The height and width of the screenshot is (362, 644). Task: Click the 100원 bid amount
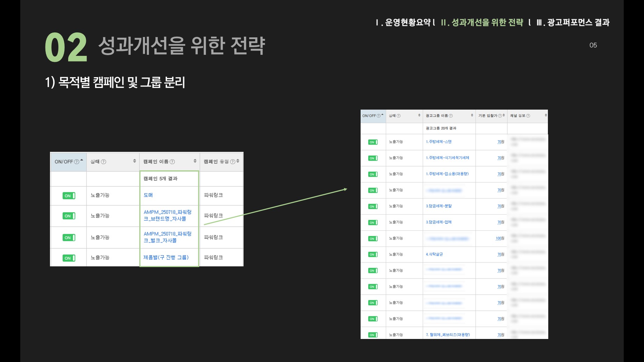pos(500,238)
